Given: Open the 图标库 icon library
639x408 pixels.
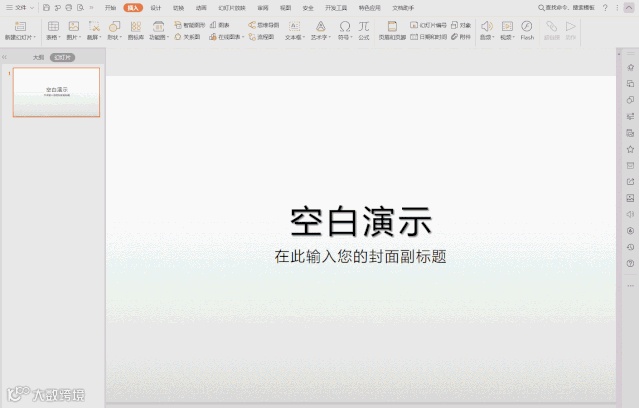Looking at the screenshot, I should tap(136, 31).
